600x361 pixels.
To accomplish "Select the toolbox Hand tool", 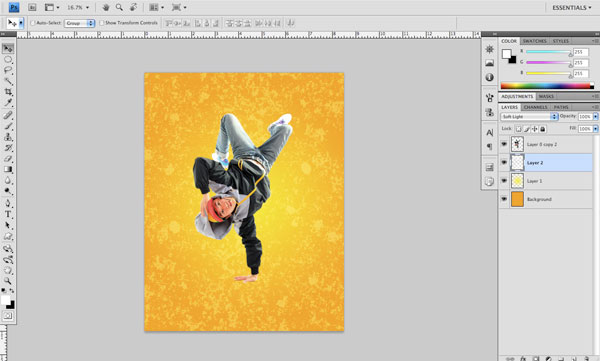I will 8,271.
